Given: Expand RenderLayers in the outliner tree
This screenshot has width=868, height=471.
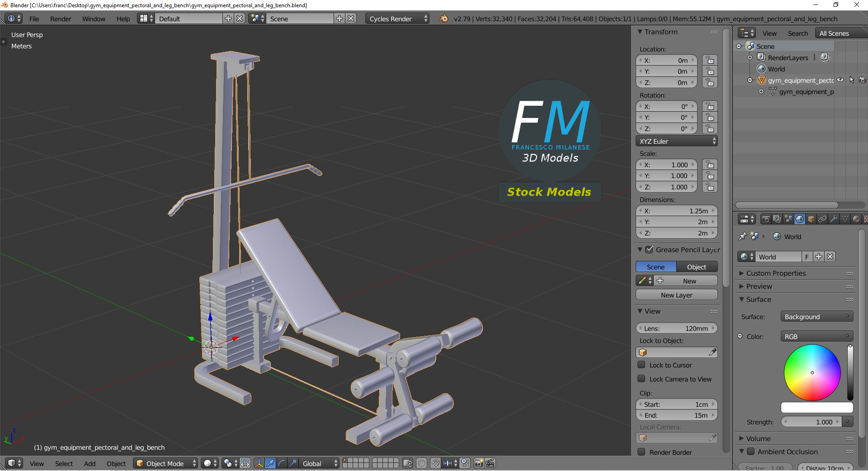Looking at the screenshot, I should [750, 57].
